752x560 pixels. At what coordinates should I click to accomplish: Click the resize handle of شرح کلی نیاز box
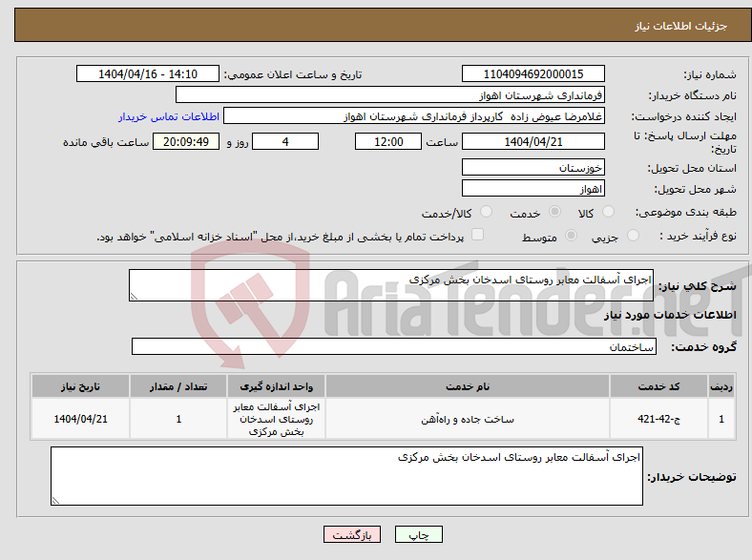pyautogui.click(x=134, y=297)
